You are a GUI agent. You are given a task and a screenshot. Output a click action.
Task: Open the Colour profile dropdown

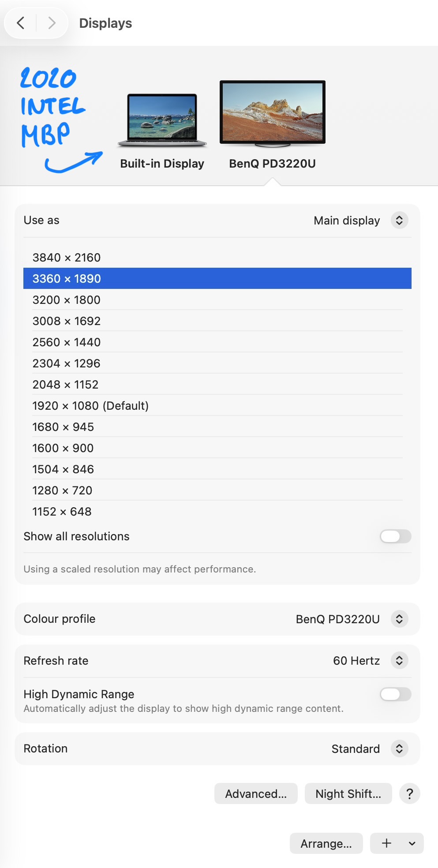[x=399, y=619]
